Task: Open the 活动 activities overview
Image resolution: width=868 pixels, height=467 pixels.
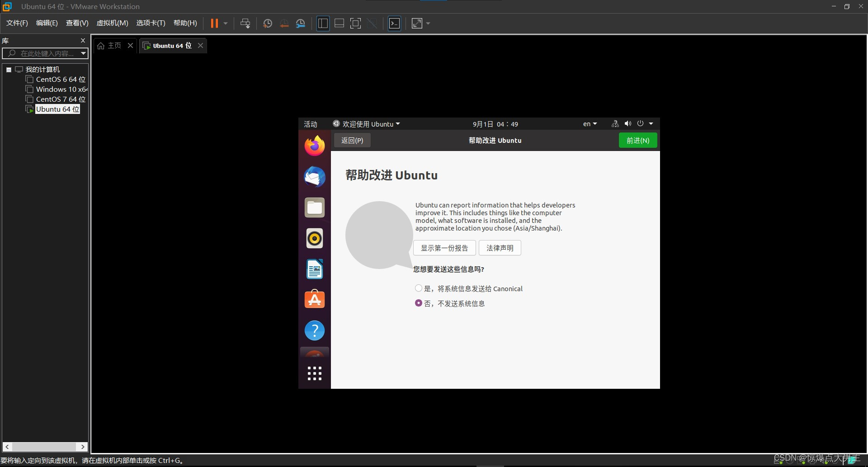Action: coord(311,124)
